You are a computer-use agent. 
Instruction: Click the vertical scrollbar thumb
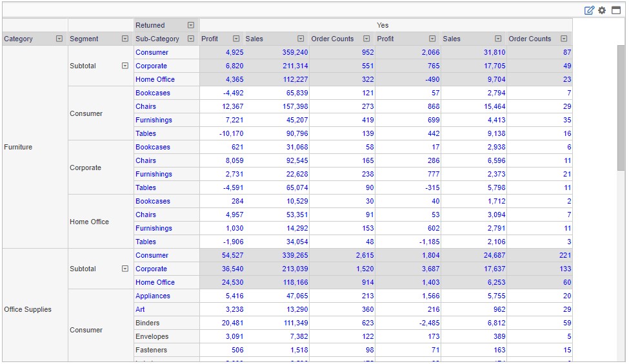coord(621,106)
